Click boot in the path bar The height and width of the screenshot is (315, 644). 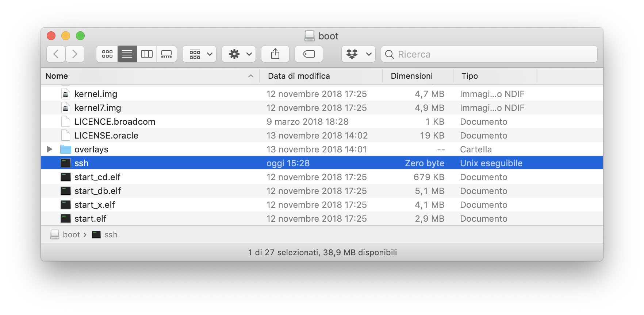71,235
